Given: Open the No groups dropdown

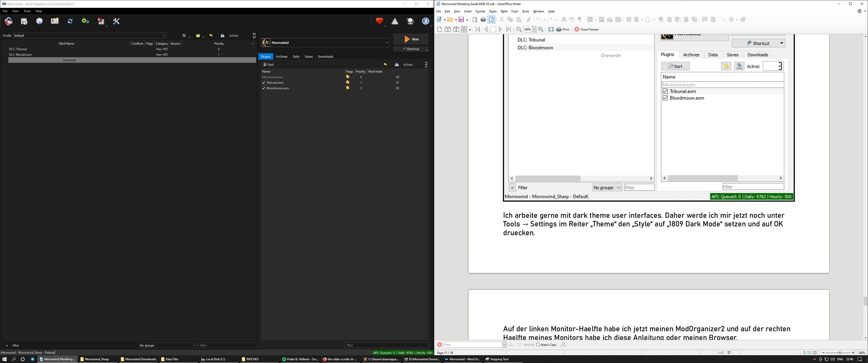Looking at the screenshot, I should 167,345.
